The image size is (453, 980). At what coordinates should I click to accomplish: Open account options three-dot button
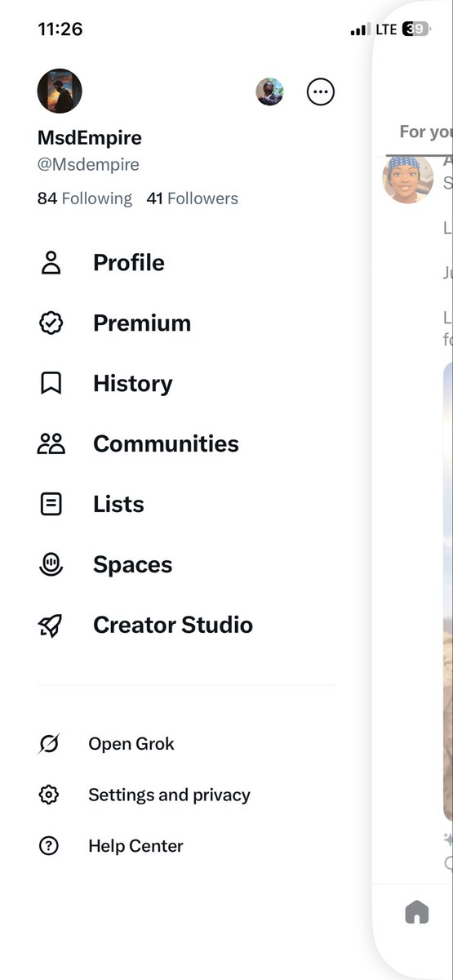(x=321, y=91)
